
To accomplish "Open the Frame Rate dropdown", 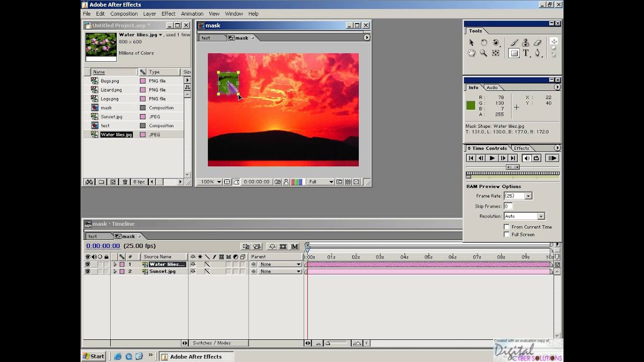I will pyautogui.click(x=528, y=196).
